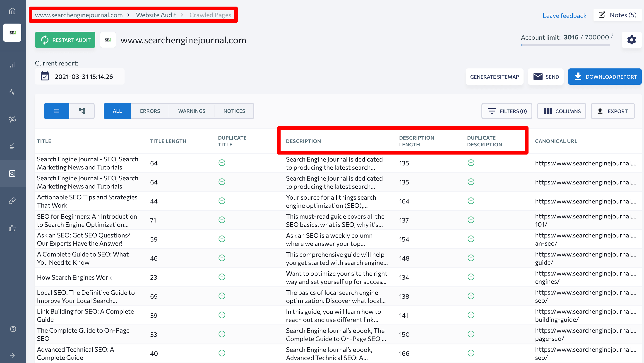Sort by the Canonical URL column header
This screenshot has width=644, height=363.
pos(556,141)
